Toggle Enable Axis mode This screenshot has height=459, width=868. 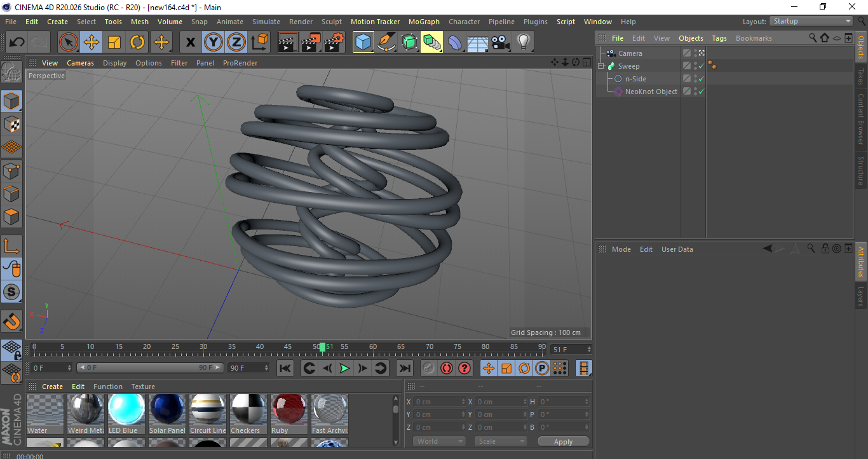[x=11, y=246]
